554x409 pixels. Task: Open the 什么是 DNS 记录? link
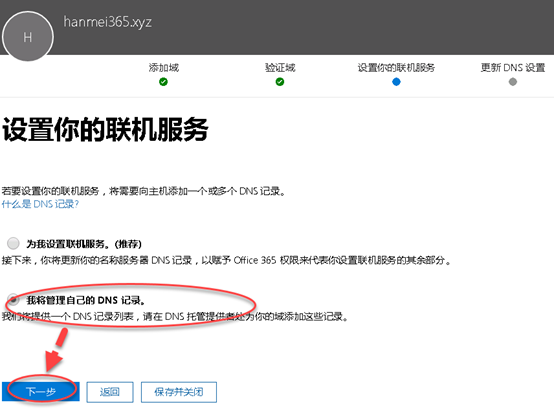tap(40, 204)
